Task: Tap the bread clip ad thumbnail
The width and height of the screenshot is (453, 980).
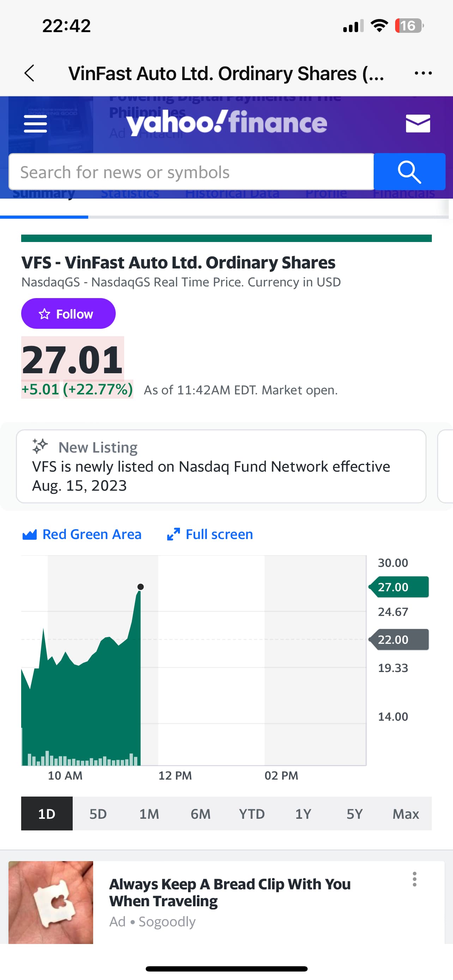Action: 50,902
